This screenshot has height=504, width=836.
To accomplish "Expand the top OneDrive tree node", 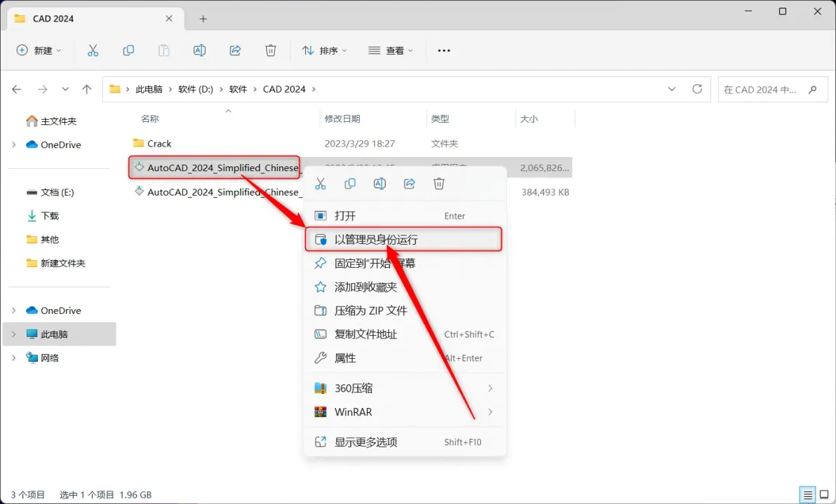I will [x=14, y=144].
